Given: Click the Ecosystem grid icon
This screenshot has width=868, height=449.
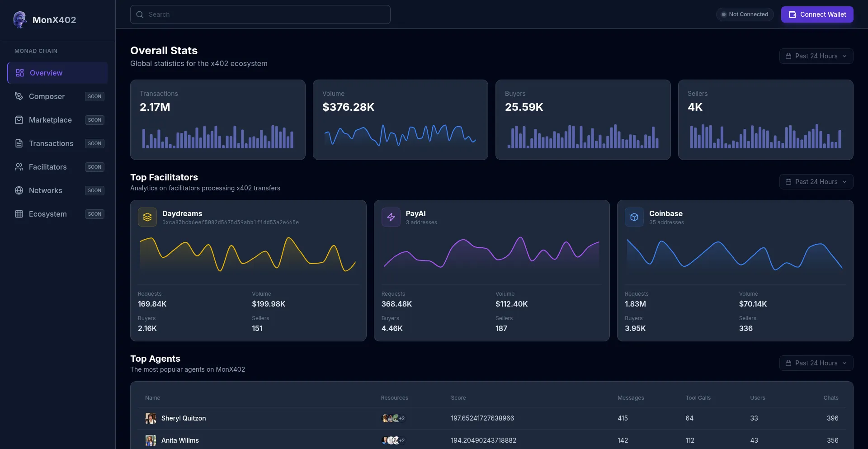Looking at the screenshot, I should tap(19, 214).
